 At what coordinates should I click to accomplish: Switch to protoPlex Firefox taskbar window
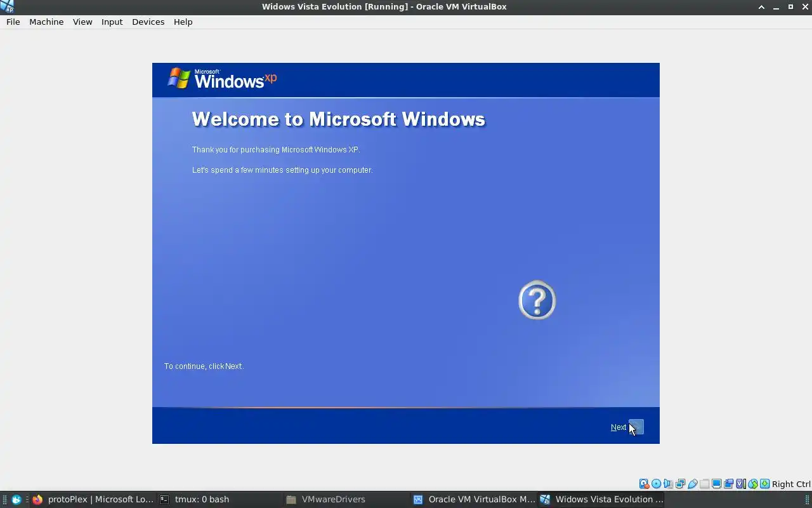(93, 499)
